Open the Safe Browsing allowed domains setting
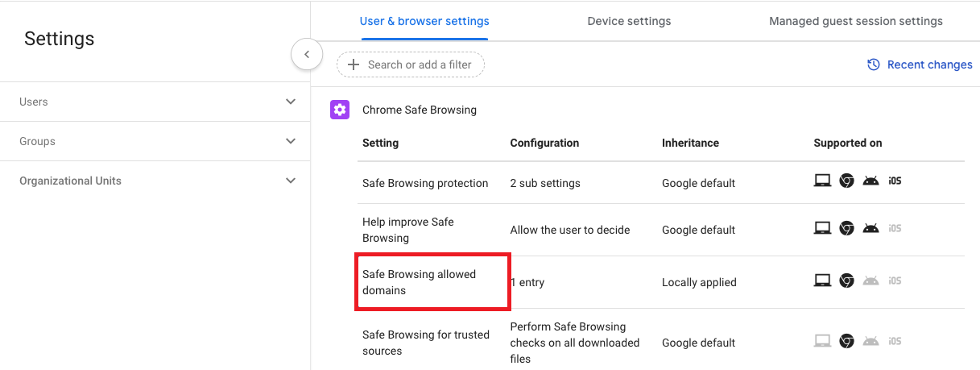Image resolution: width=980 pixels, height=370 pixels. pos(419,282)
